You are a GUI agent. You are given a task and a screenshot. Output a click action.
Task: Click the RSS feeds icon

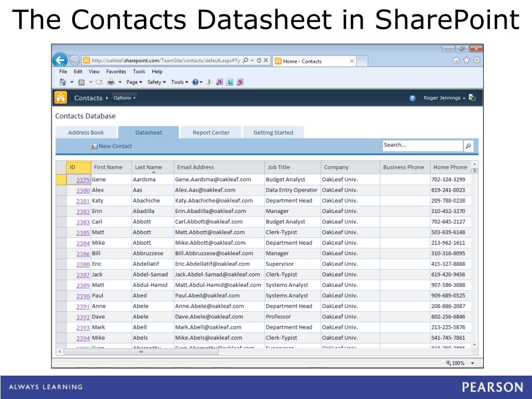coord(81,82)
